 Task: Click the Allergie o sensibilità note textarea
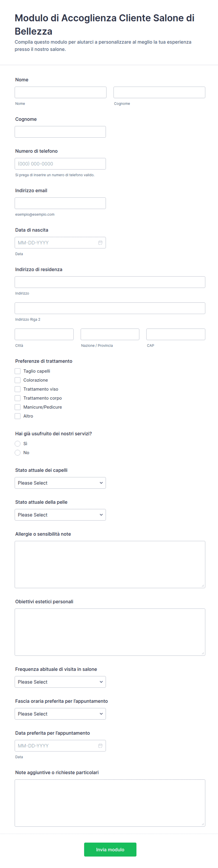pyautogui.click(x=110, y=564)
